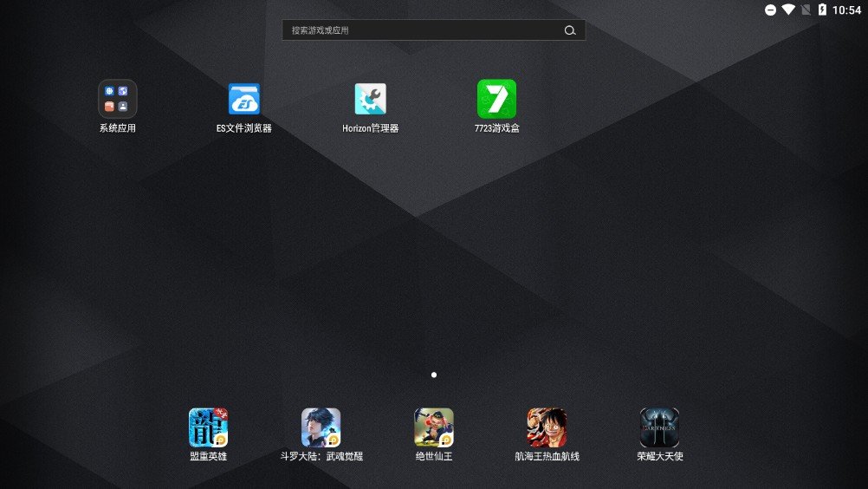Click the 盟重英雄 label text

[208, 456]
